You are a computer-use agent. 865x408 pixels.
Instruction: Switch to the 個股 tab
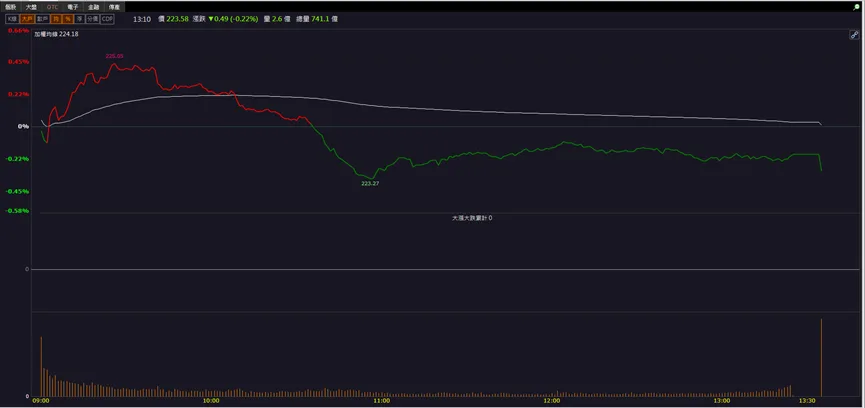point(10,7)
